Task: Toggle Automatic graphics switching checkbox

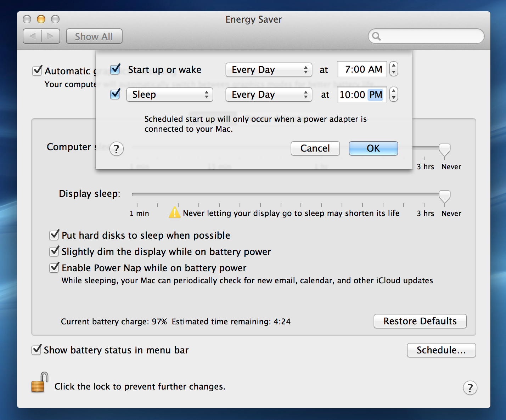Action: coord(37,70)
